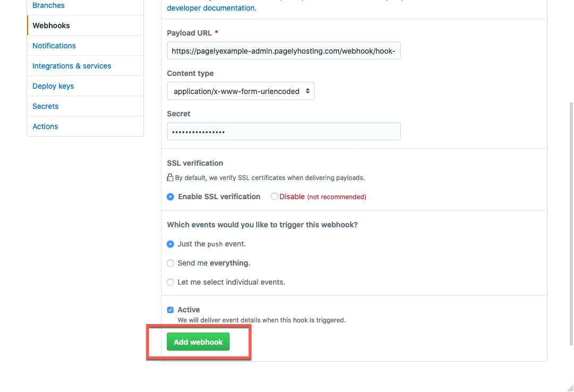Choose Let me select individual events

pos(171,283)
